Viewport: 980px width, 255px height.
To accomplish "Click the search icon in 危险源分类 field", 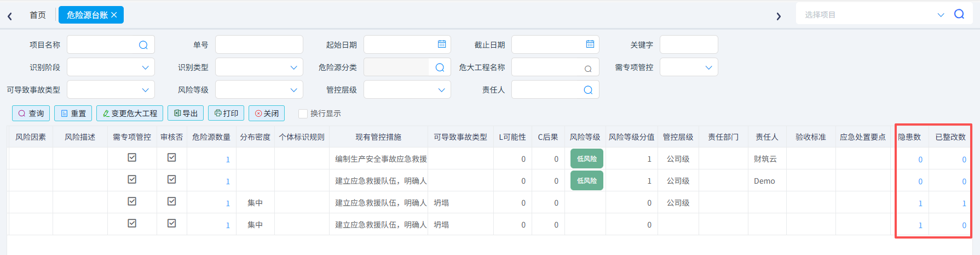I will (440, 67).
